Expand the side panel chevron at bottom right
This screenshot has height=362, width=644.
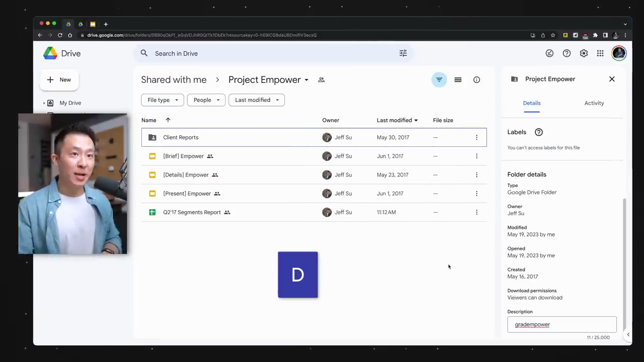click(628, 334)
